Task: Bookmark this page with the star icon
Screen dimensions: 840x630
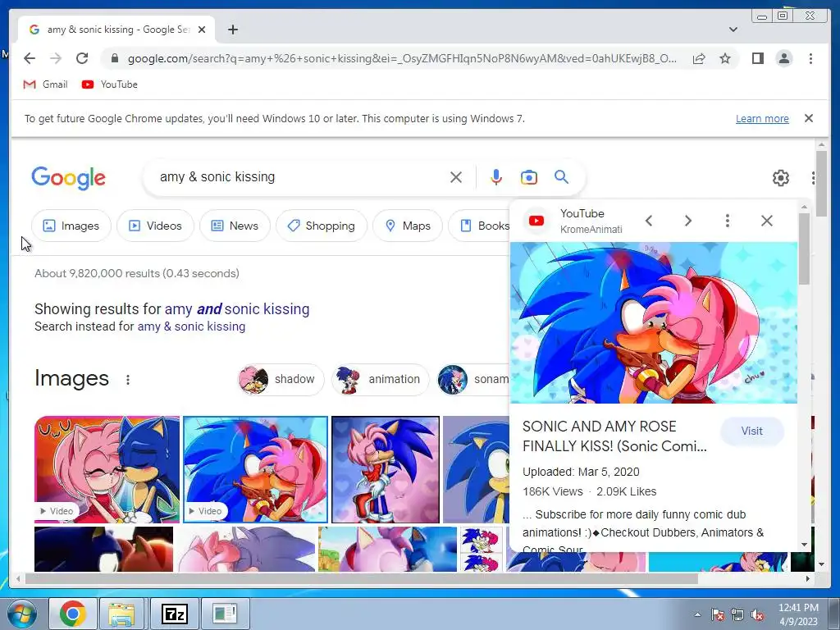Action: point(725,58)
